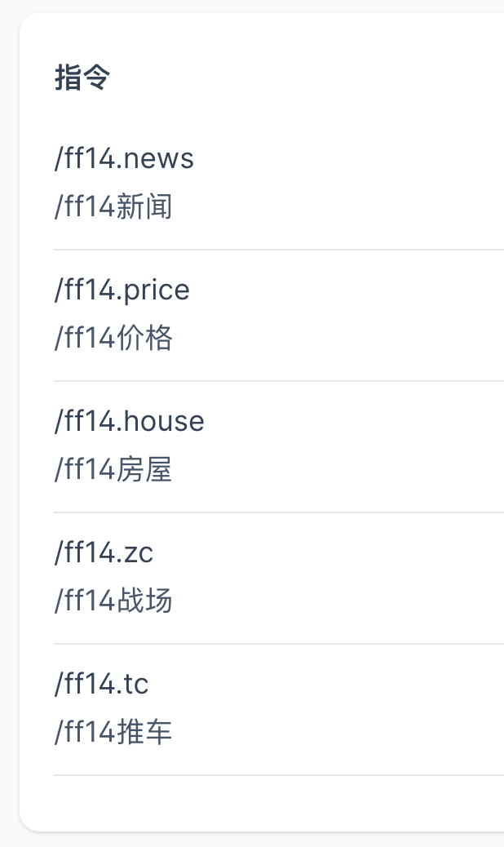Click the divider below /ff14战场
The height and width of the screenshot is (847, 504).
277,644
